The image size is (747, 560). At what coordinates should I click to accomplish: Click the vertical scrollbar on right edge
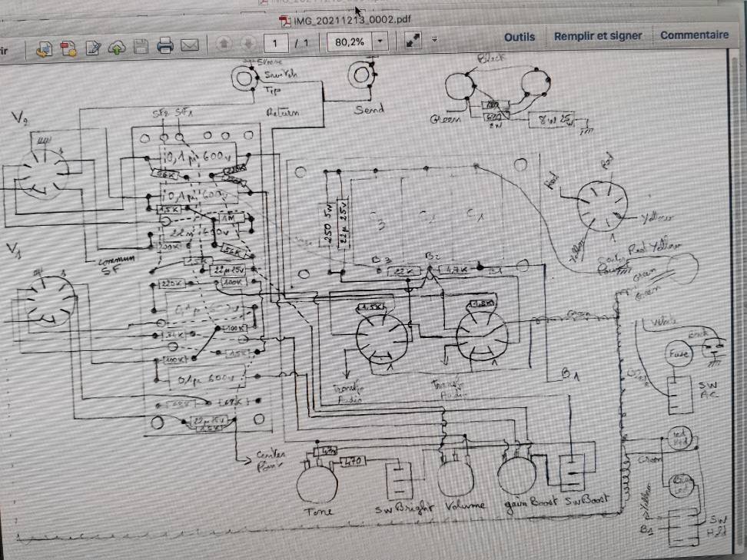tap(739, 307)
